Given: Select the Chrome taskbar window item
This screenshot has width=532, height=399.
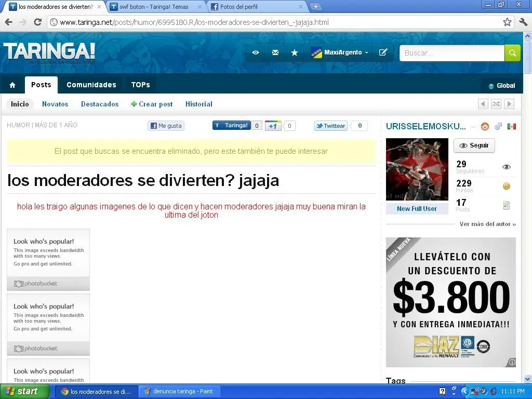Looking at the screenshot, I should (97, 392).
